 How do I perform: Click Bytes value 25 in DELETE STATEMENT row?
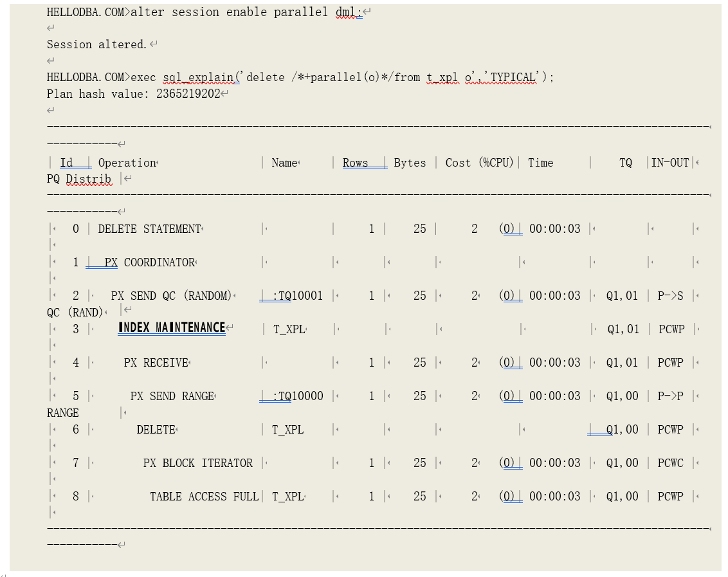pos(420,229)
